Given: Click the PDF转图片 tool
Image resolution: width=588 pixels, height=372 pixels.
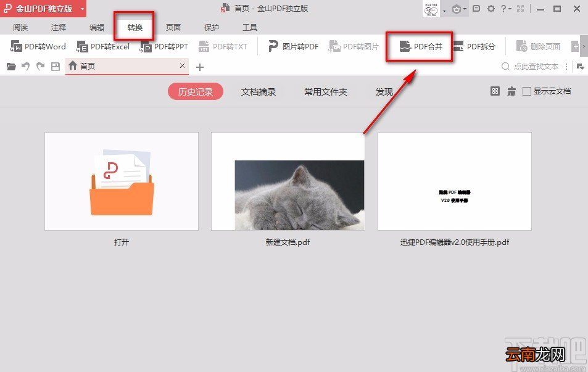Looking at the screenshot, I should click(x=354, y=46).
